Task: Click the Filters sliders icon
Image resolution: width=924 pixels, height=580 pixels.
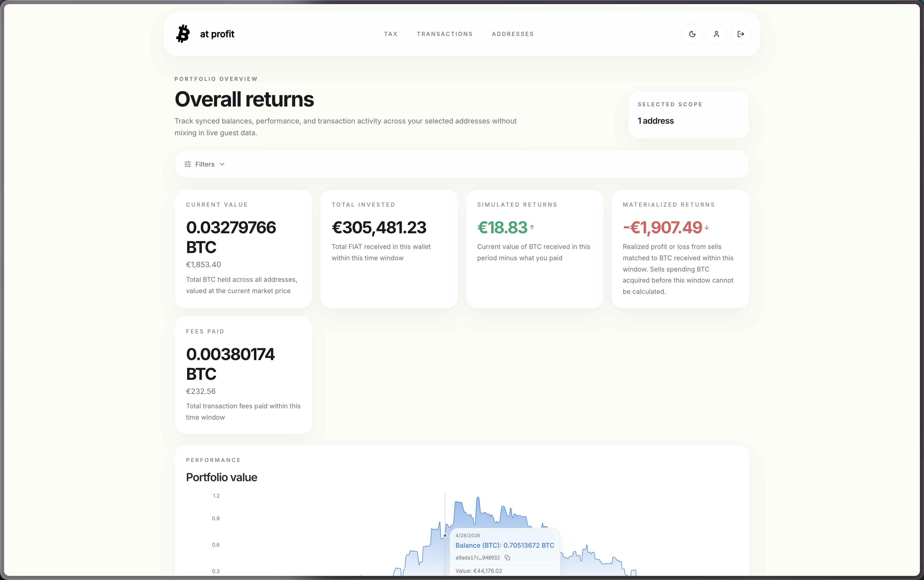Action: click(x=188, y=164)
